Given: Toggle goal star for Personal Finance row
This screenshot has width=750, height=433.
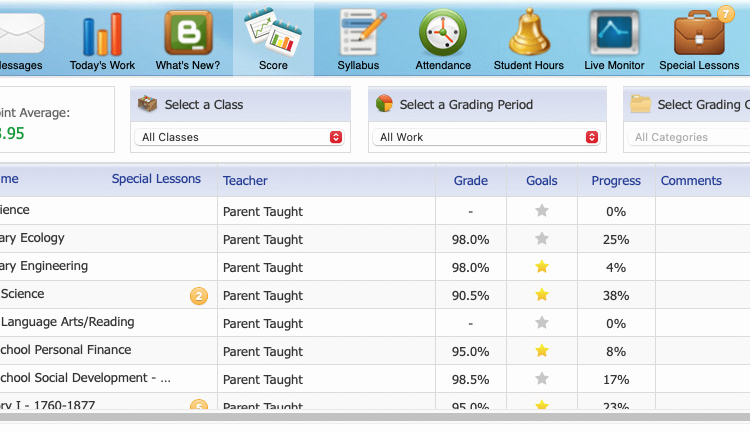Looking at the screenshot, I should [542, 351].
